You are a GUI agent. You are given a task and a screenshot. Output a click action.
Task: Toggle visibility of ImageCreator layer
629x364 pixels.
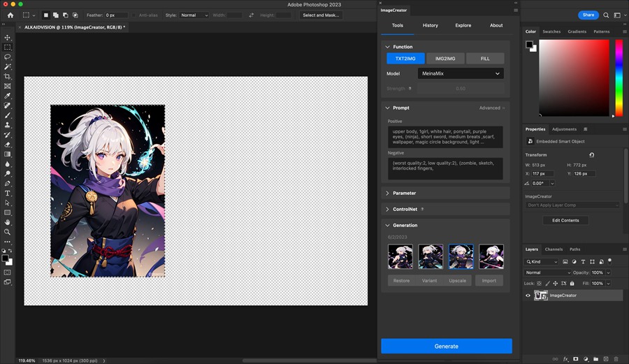[528, 296]
